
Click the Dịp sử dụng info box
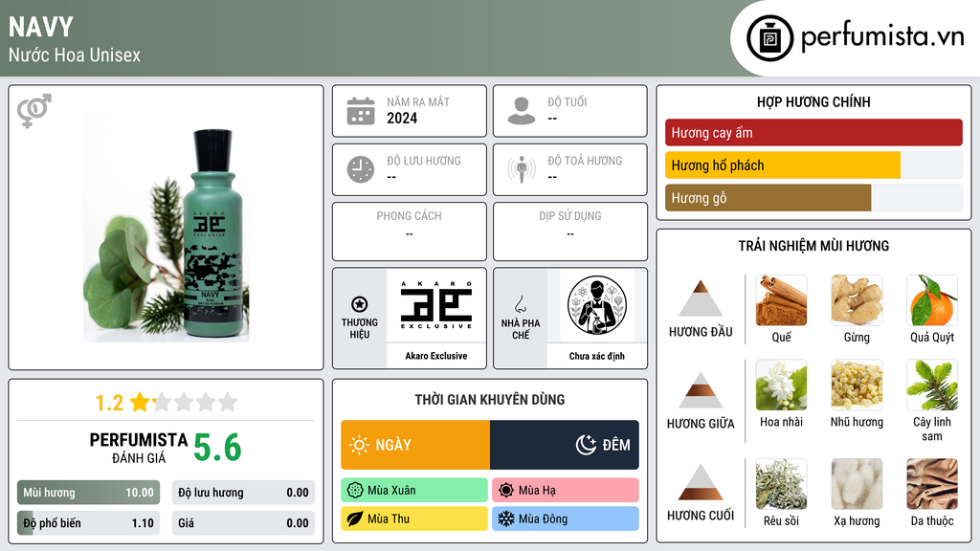click(570, 231)
